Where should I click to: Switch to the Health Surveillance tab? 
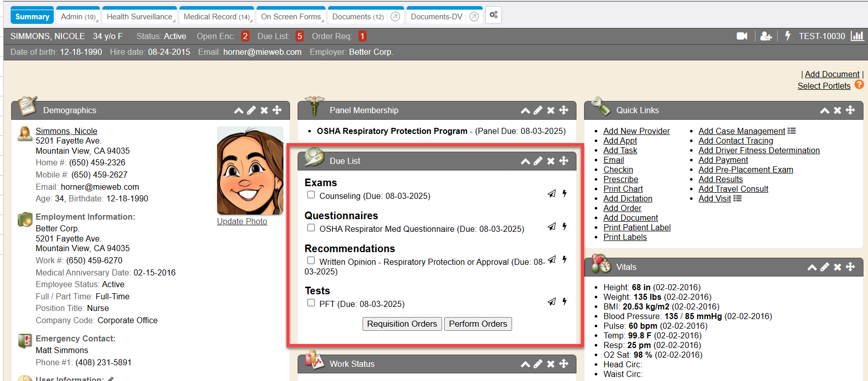(x=139, y=17)
